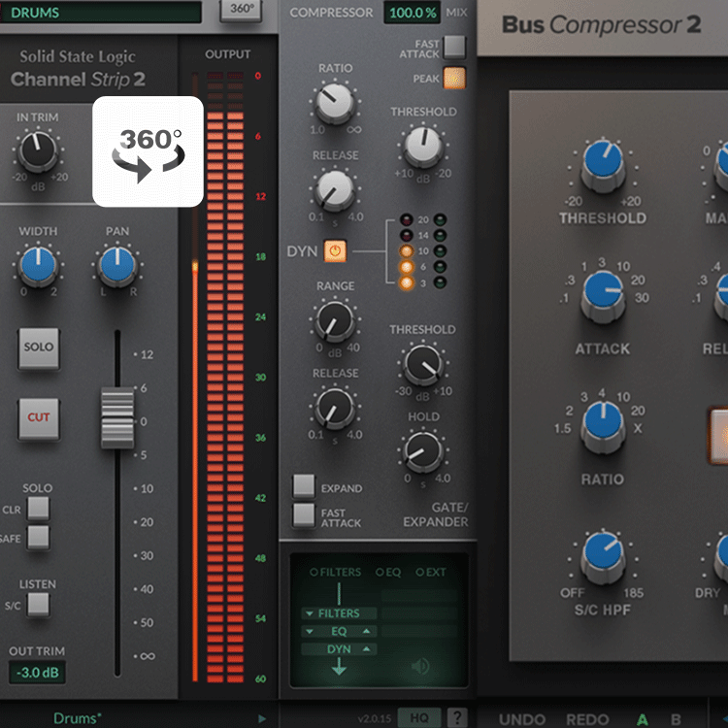This screenshot has width=728, height=728.
Task: Click the speaker icon in routing display
Action: point(420,666)
